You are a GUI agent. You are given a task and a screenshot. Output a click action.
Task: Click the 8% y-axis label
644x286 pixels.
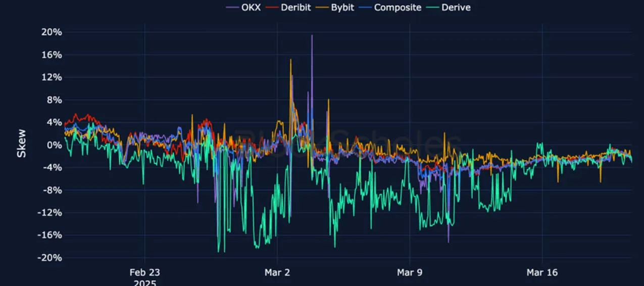click(x=54, y=100)
